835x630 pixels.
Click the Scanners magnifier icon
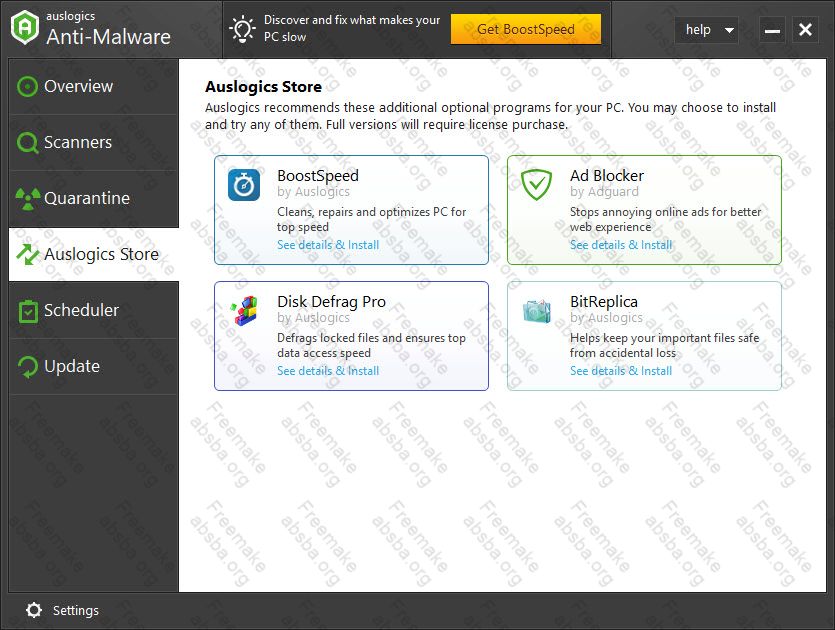click(27, 143)
